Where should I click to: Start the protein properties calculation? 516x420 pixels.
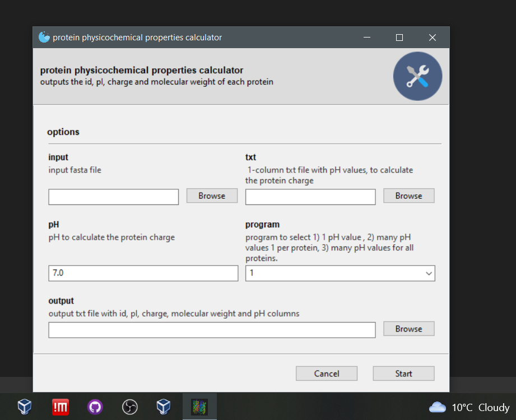403,374
